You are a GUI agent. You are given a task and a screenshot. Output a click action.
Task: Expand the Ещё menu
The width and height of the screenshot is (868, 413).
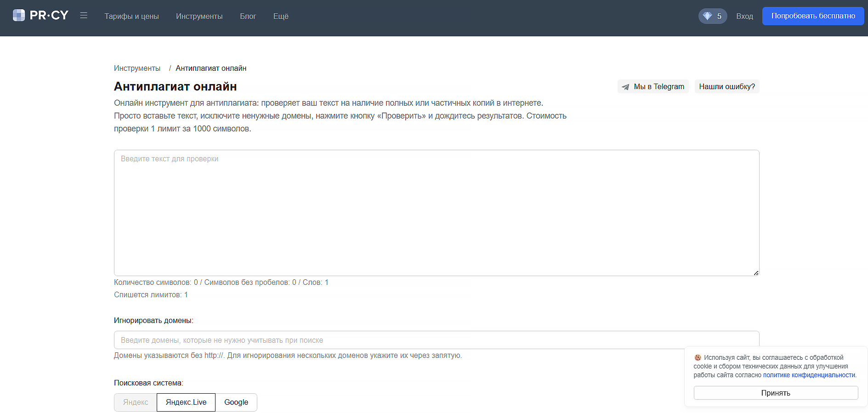coord(281,16)
